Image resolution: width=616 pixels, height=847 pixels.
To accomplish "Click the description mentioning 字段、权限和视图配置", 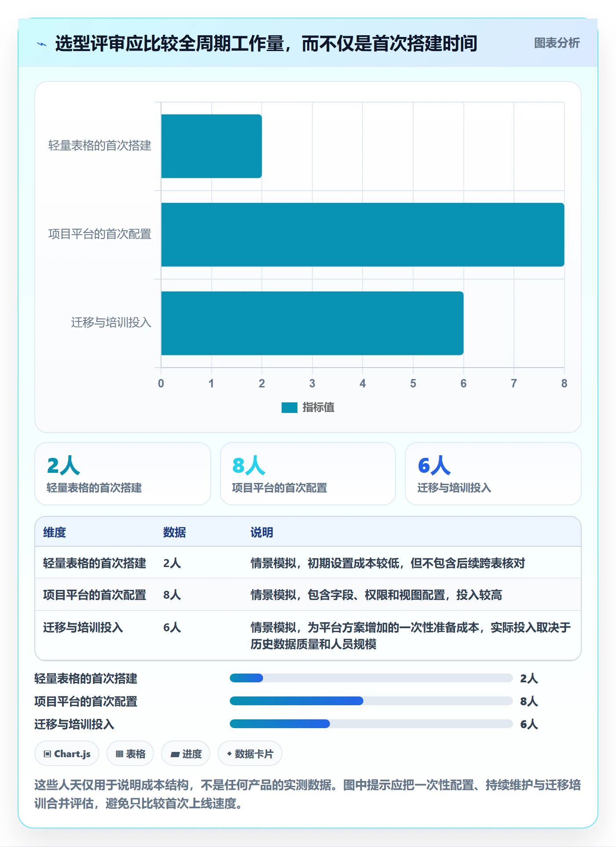I will 376,595.
